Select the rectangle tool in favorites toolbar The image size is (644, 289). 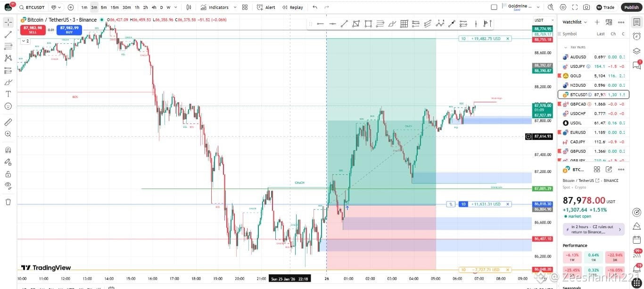coord(368,24)
